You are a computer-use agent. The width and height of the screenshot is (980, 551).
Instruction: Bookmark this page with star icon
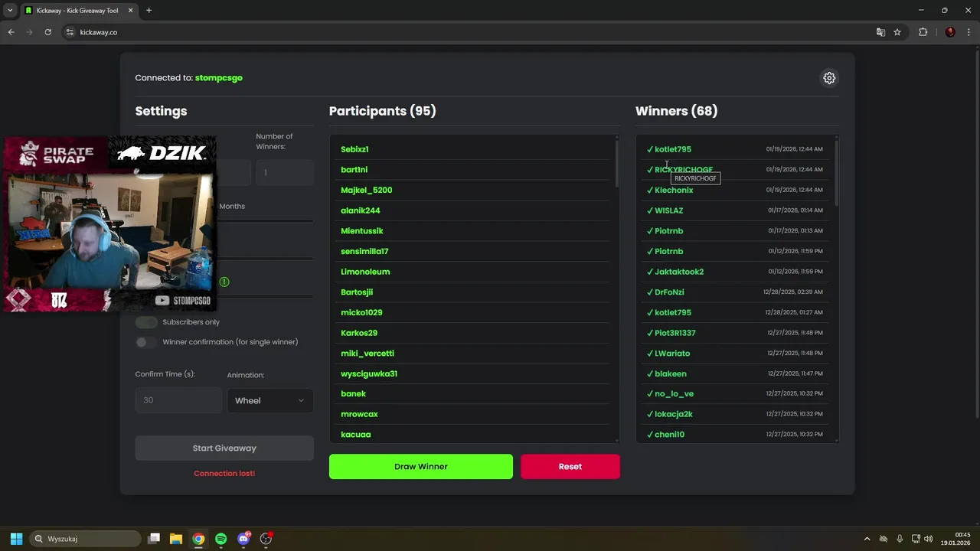tap(897, 32)
